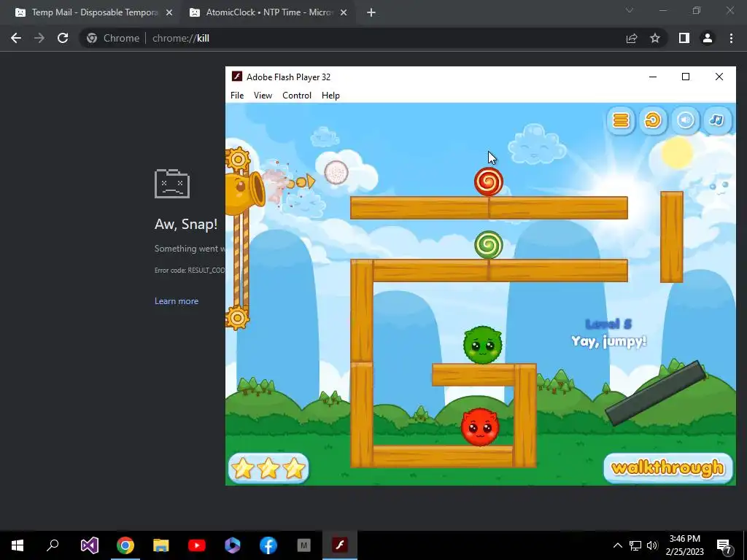Open Visual Studio from taskbar
The image size is (747, 560).
(89, 545)
